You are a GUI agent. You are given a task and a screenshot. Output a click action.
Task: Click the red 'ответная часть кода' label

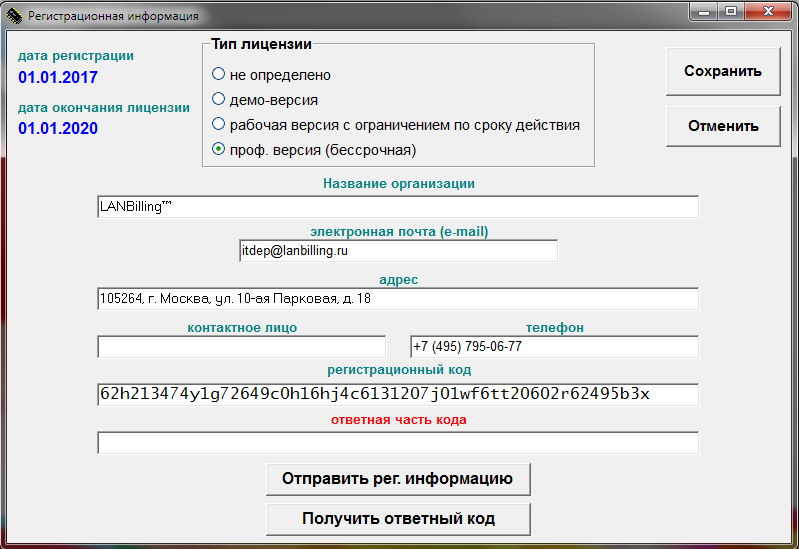pos(398,420)
